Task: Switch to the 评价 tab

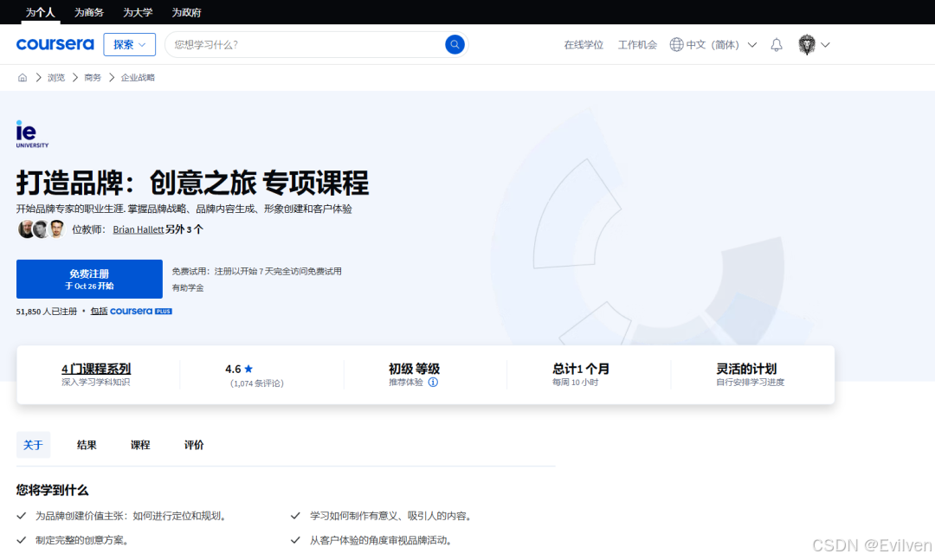Action: (194, 445)
